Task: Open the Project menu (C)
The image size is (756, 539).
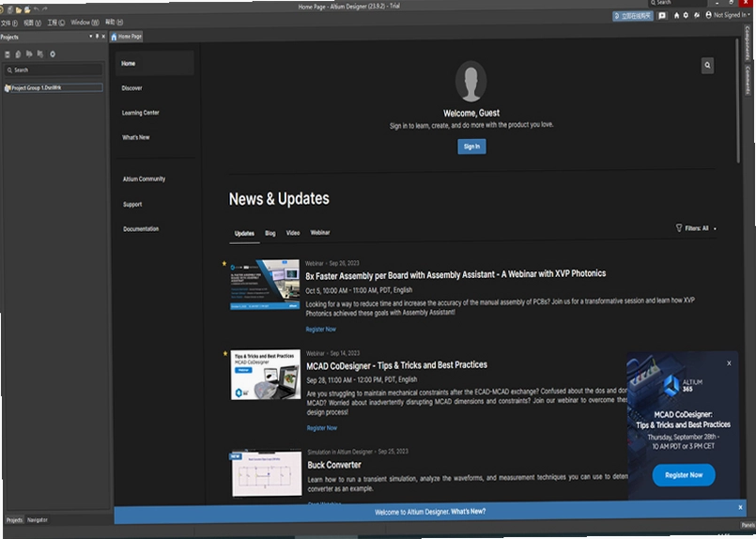Action: pos(56,23)
